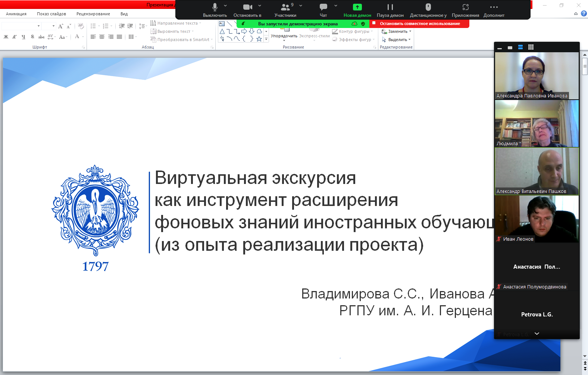
Task: Expand the shapes gallery more arrow
Action: point(266,39)
